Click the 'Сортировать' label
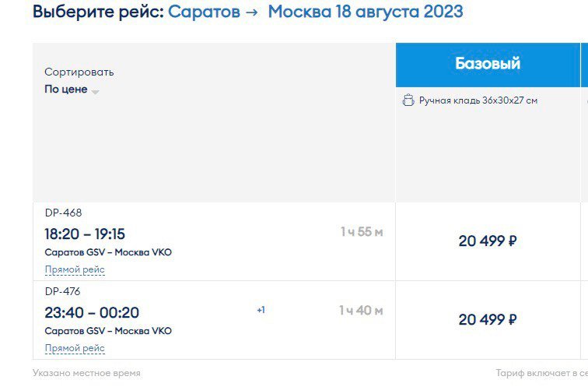588x387 pixels. [x=79, y=72]
